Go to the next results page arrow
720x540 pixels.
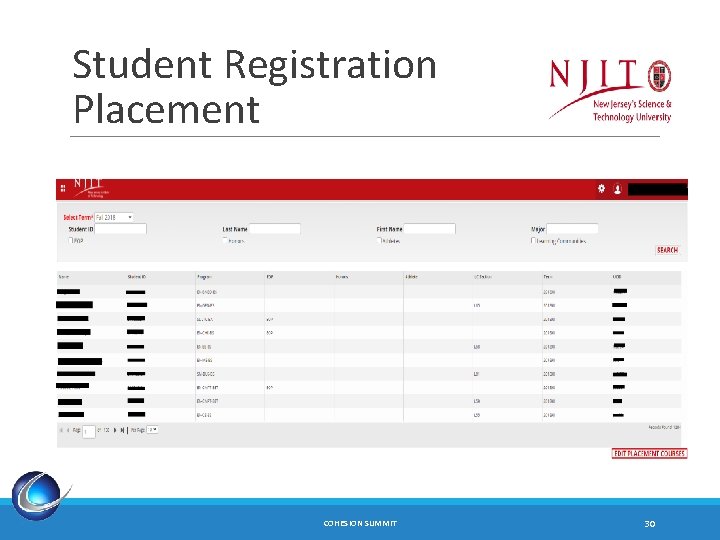point(115,430)
